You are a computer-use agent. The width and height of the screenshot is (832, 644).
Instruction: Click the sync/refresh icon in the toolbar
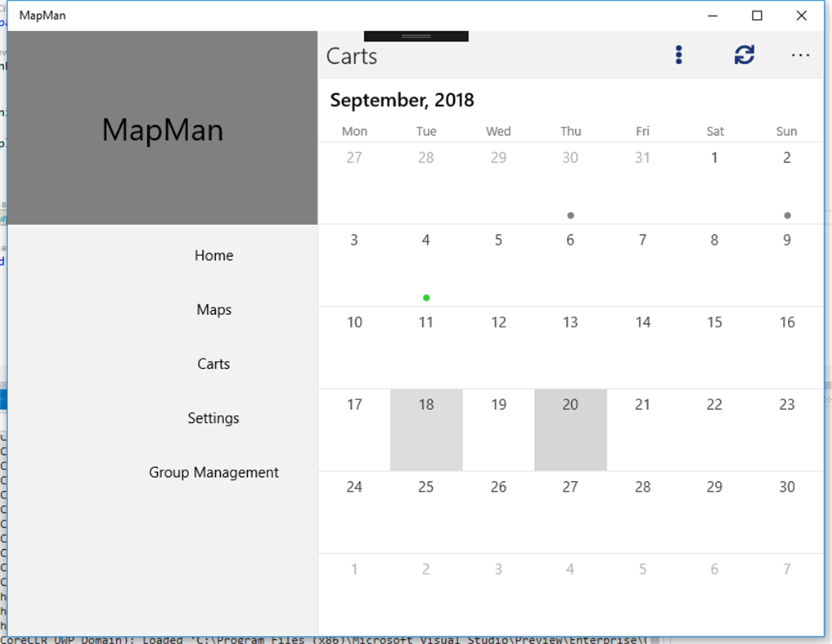744,54
